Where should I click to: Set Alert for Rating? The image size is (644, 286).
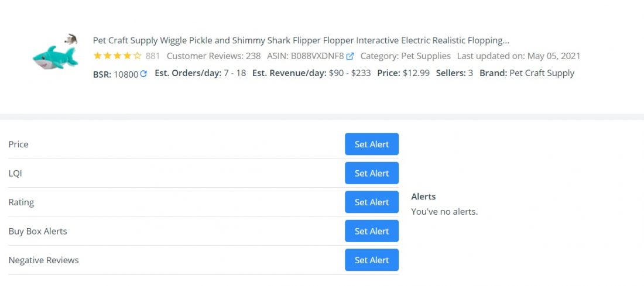tap(372, 202)
